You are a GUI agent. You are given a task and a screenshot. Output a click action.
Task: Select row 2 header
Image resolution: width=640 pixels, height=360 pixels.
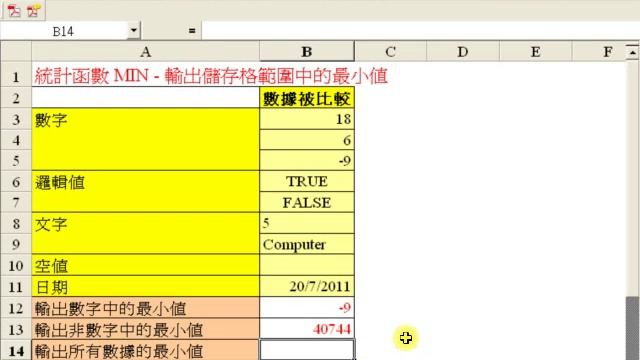coord(16,98)
